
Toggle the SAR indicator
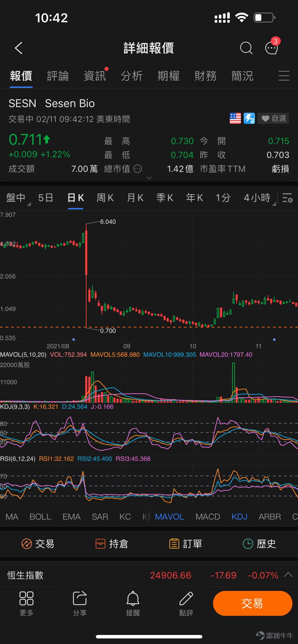pos(100,517)
